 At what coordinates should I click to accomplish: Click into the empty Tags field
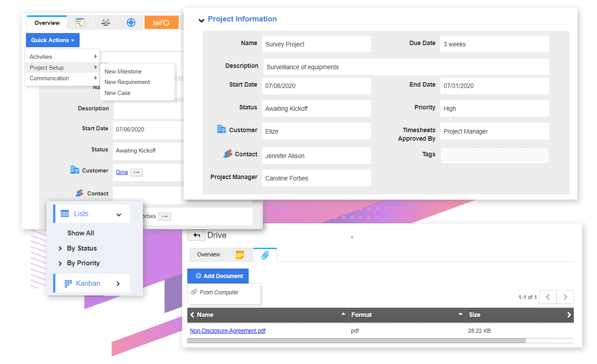coord(494,155)
